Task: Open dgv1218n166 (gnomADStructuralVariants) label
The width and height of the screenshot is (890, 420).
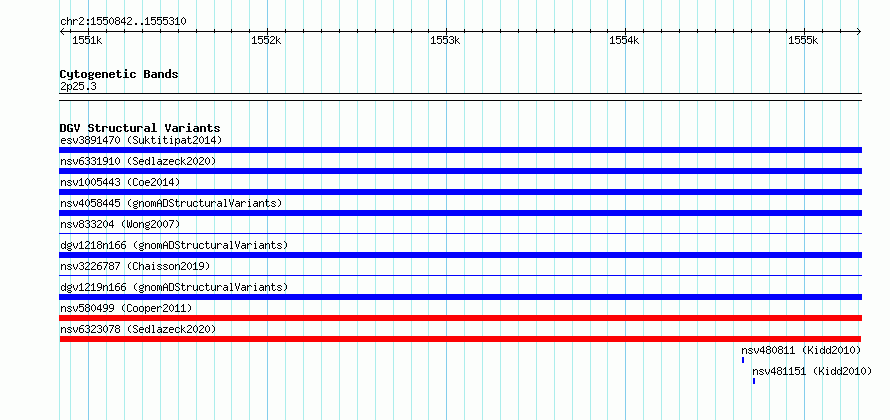Action: pos(174,245)
